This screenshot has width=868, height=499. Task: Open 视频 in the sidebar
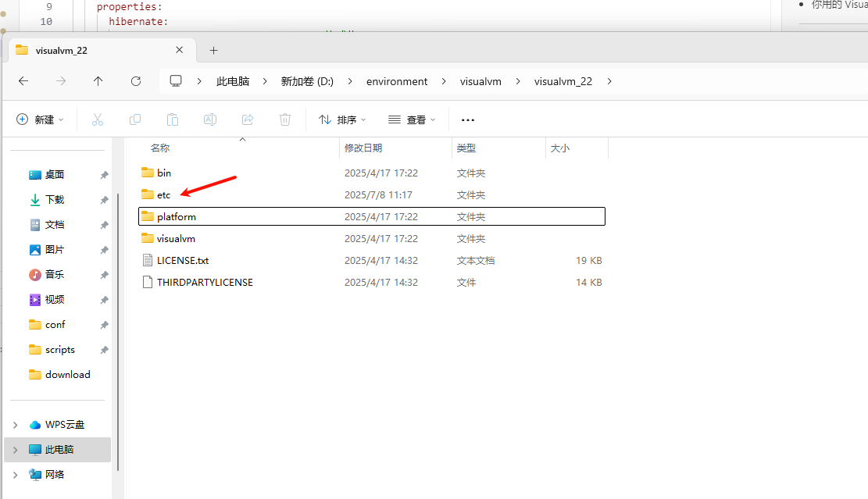coord(54,299)
